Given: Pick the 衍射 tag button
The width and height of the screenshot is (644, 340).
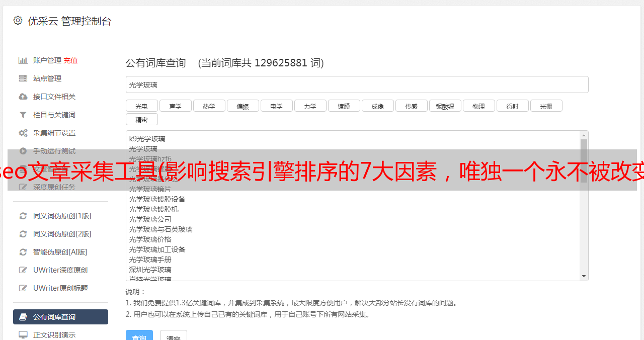Looking at the screenshot, I should tap(512, 106).
